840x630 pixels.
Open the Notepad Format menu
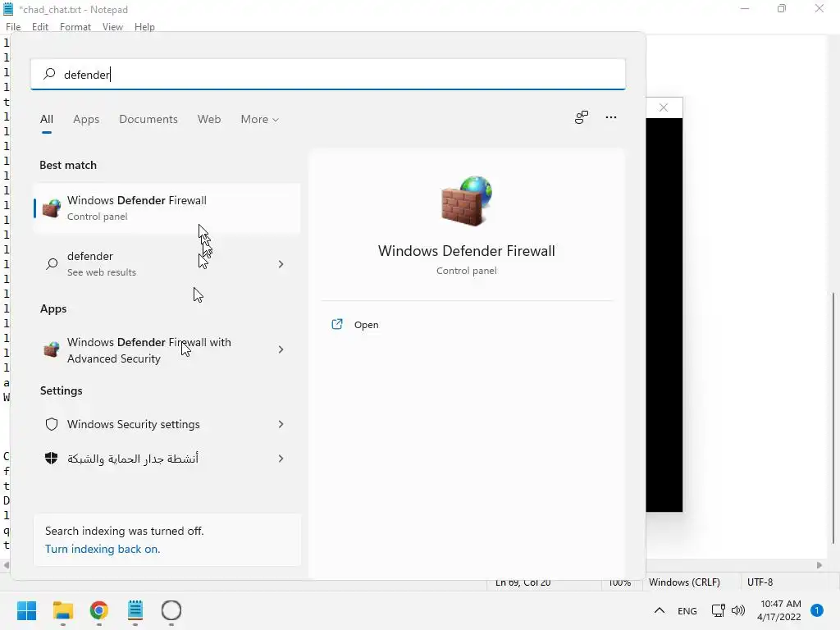75,27
